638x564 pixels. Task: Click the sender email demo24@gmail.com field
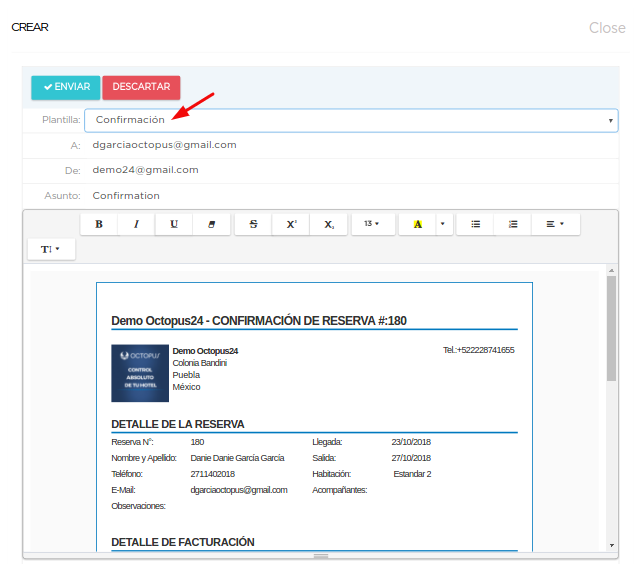pyautogui.click(x=353, y=170)
